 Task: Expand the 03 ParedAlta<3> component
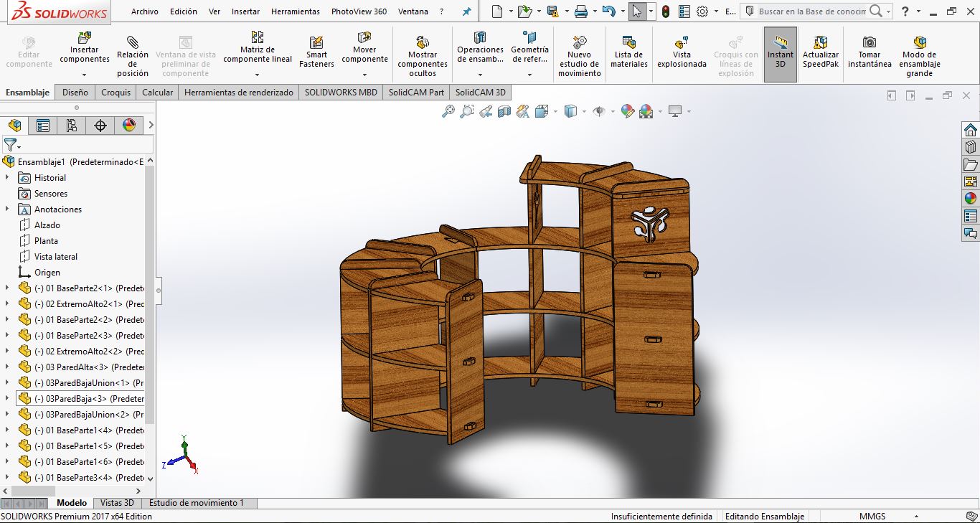coord(7,367)
